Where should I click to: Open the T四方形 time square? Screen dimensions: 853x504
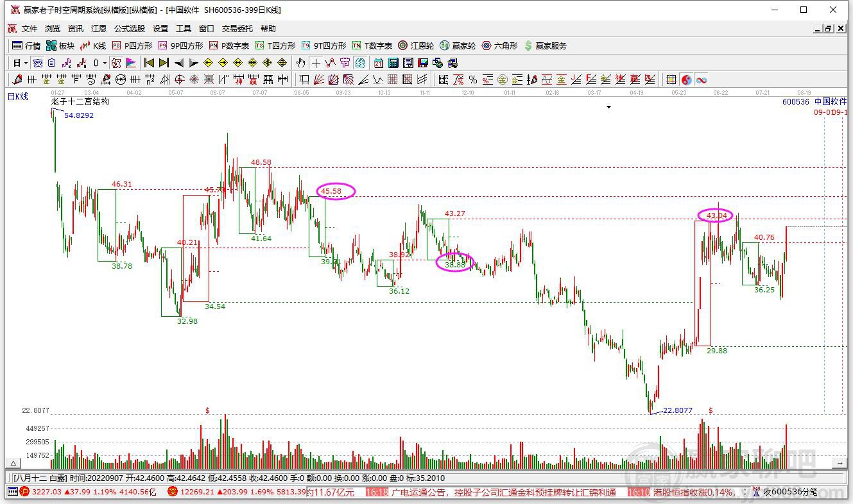[x=275, y=46]
